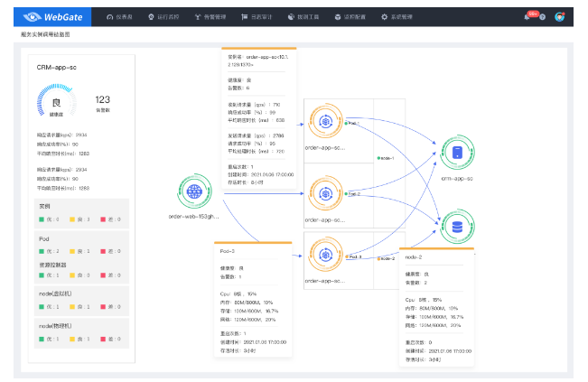
Task: Click the help question mark icon
Action: click(542, 17)
